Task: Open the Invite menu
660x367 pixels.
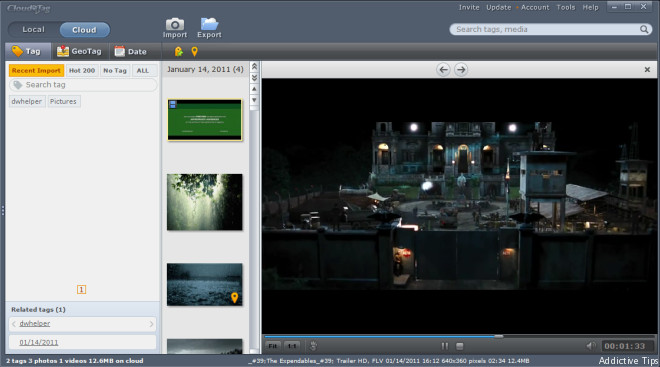Action: pyautogui.click(x=469, y=7)
